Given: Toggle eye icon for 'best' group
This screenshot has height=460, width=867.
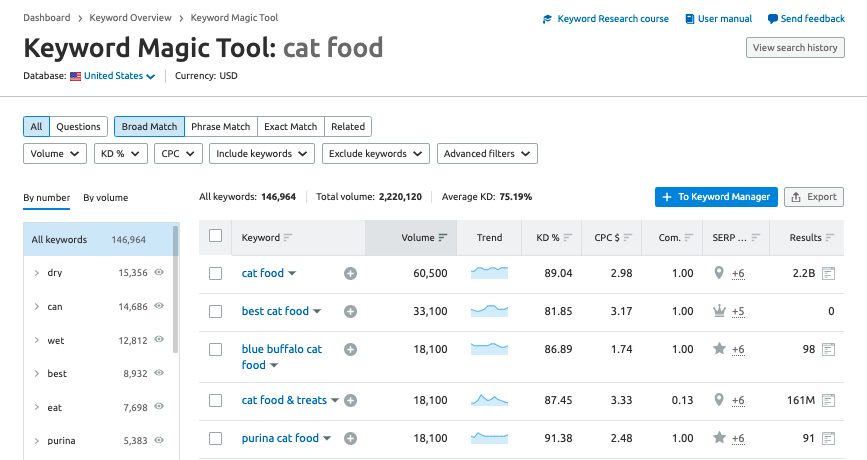Looking at the screenshot, I should coord(159,373).
